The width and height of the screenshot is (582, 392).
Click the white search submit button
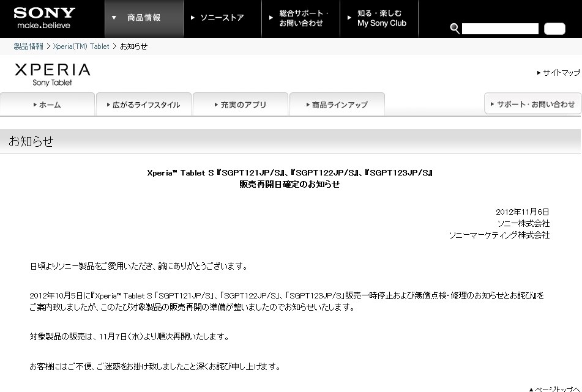tap(554, 29)
